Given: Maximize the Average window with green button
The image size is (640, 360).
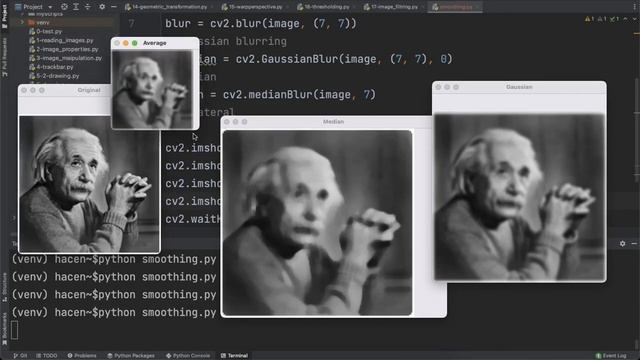Looking at the screenshot, I should point(135,43).
